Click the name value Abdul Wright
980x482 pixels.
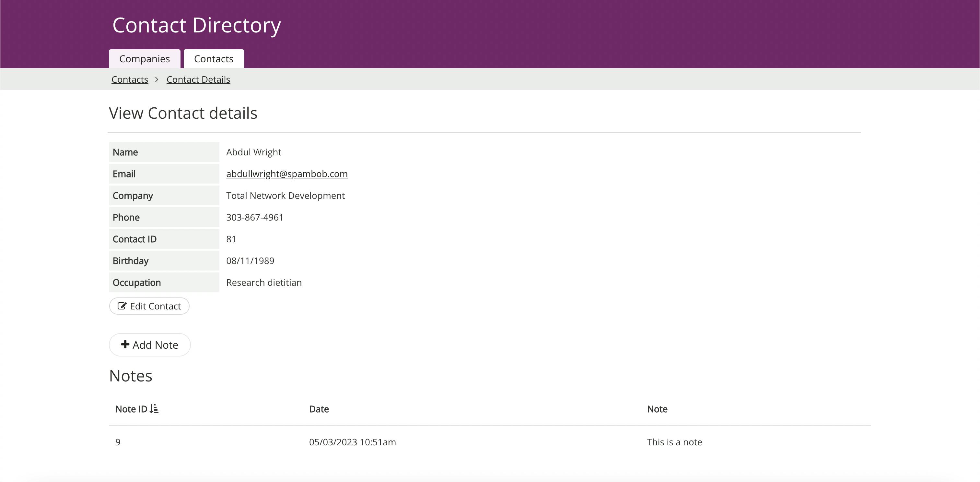point(253,152)
